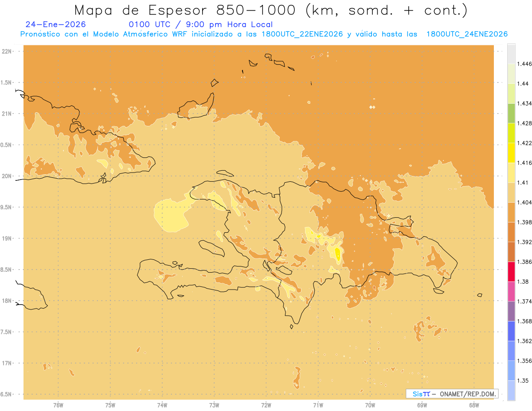
Task: Click legend value '1.428'
Action: click(524, 123)
